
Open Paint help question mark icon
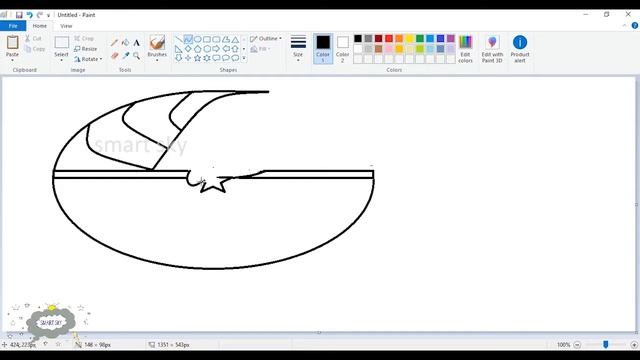[x=635, y=26]
